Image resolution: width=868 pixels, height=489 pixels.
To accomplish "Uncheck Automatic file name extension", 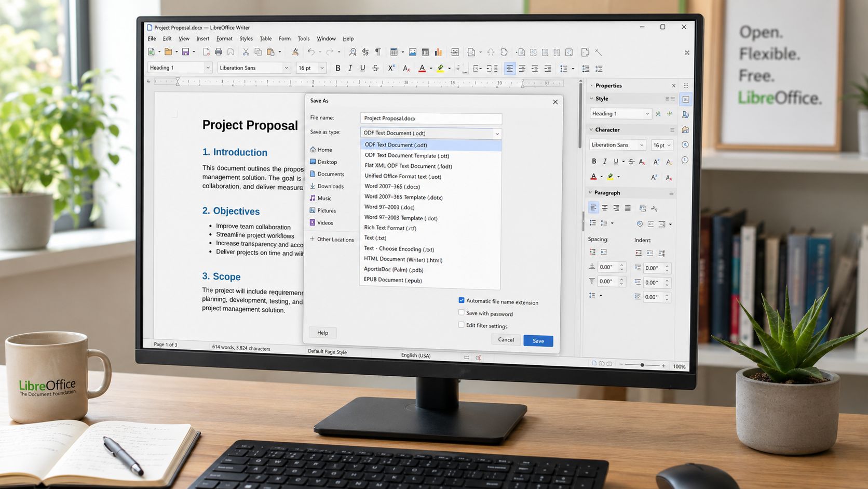I will (x=462, y=300).
